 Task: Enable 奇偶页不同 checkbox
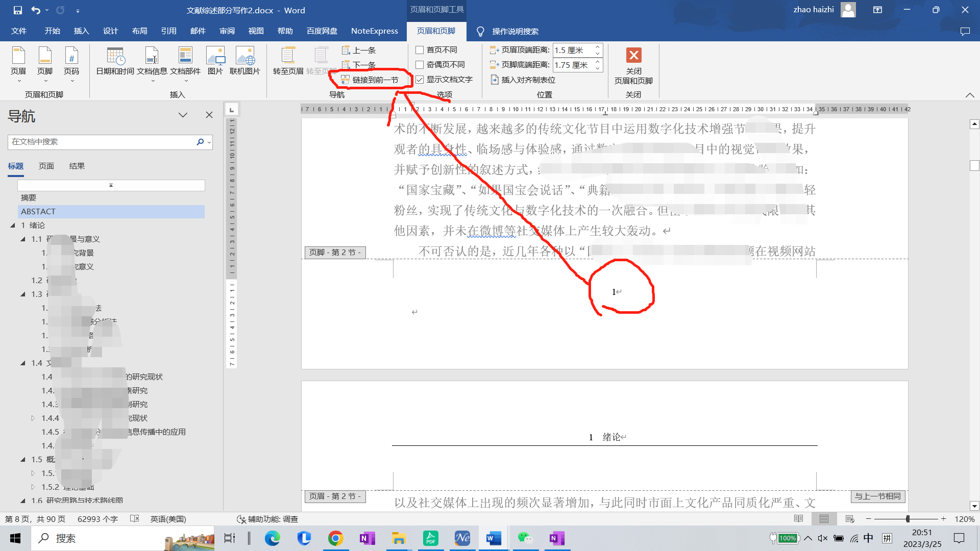[420, 65]
